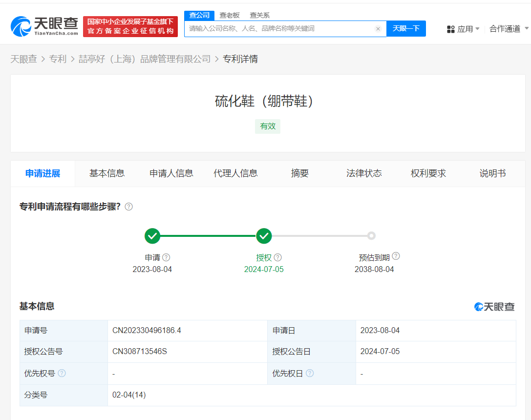531x420 pixels.
Task: Click help icon beside 申请 timeline step
Action: pos(165,257)
